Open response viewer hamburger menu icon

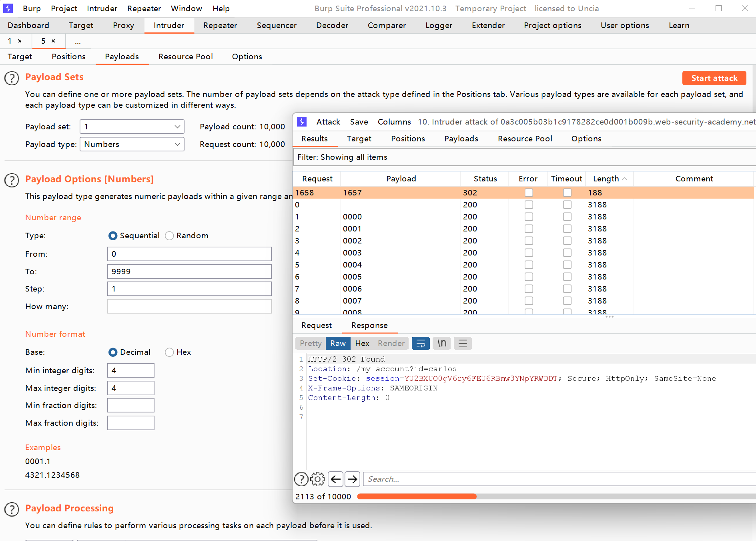click(463, 343)
